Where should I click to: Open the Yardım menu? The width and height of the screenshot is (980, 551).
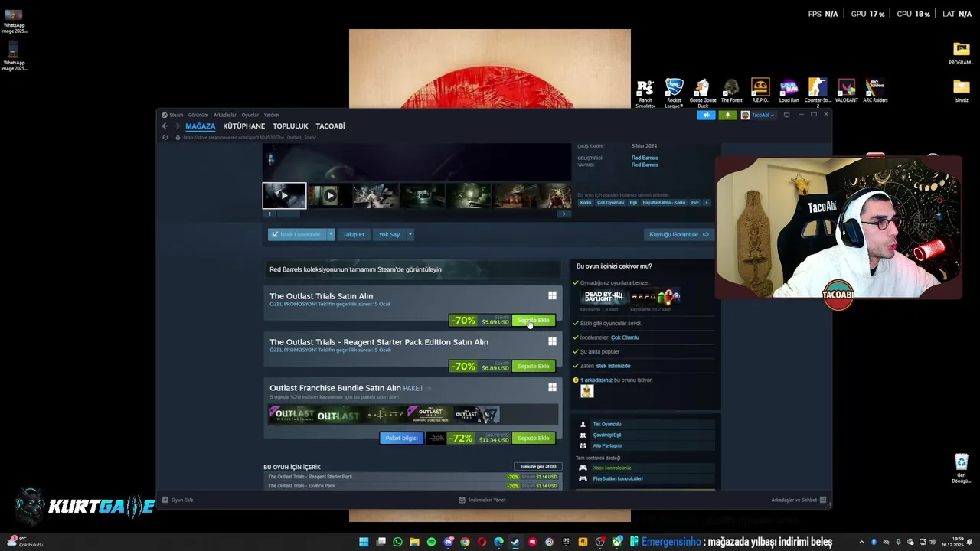pos(271,115)
